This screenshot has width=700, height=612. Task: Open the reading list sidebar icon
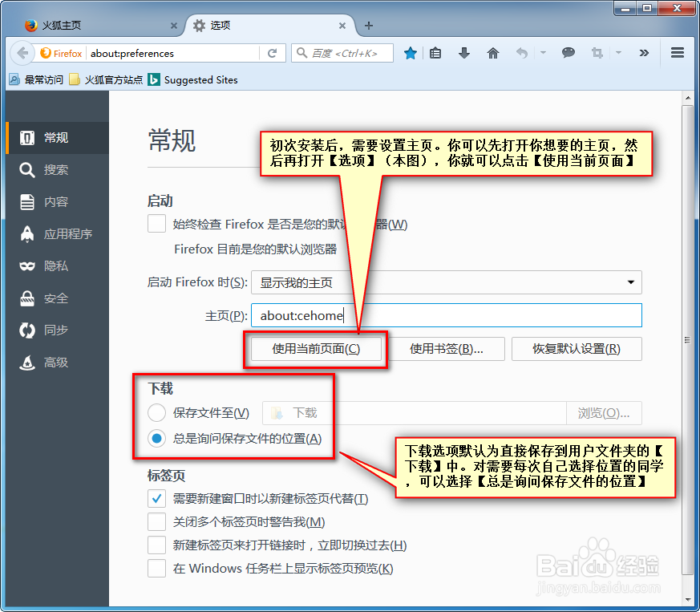435,52
